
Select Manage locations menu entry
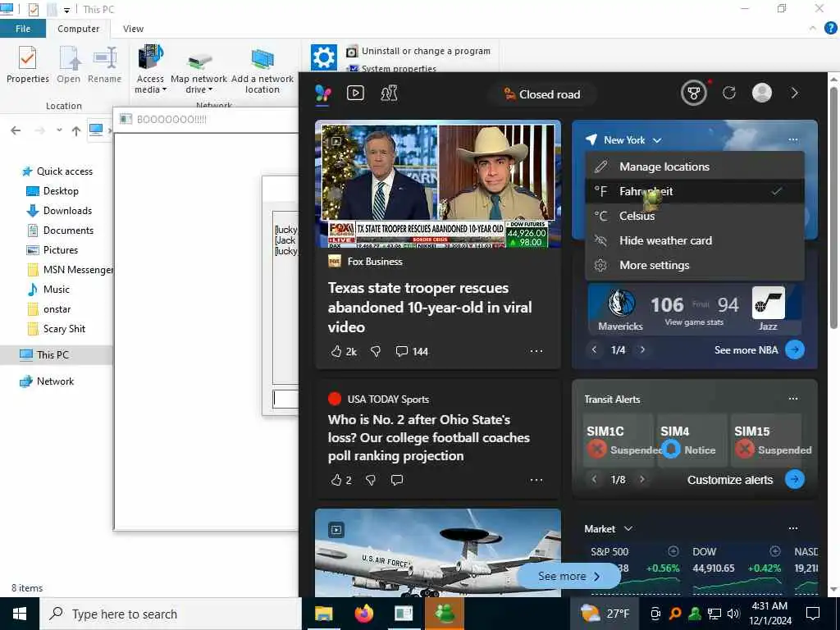(695, 167)
